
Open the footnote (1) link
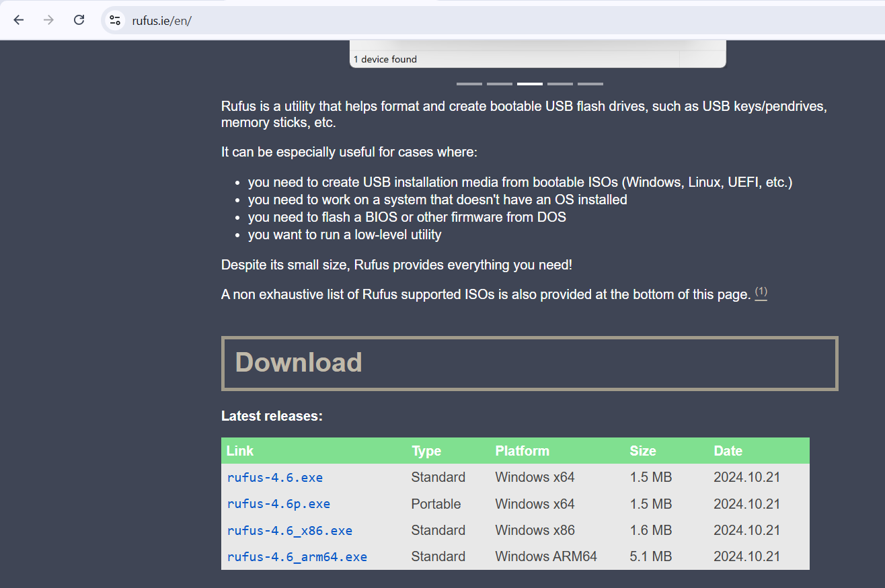(761, 292)
